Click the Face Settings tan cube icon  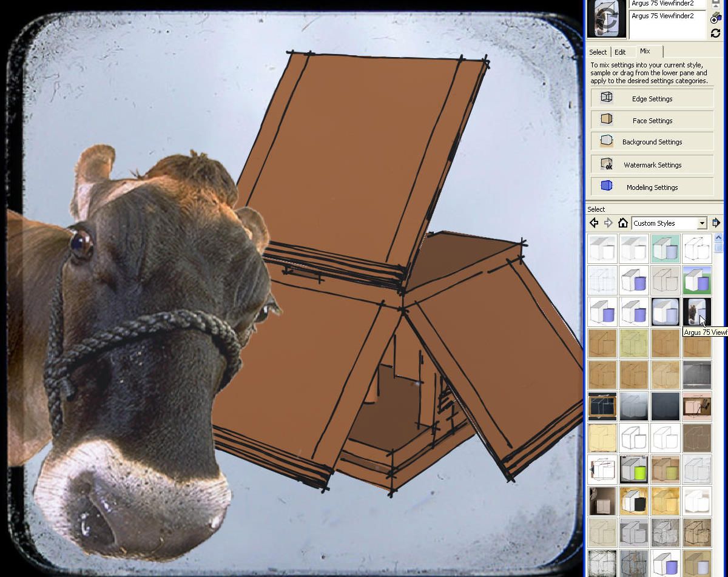pos(606,119)
